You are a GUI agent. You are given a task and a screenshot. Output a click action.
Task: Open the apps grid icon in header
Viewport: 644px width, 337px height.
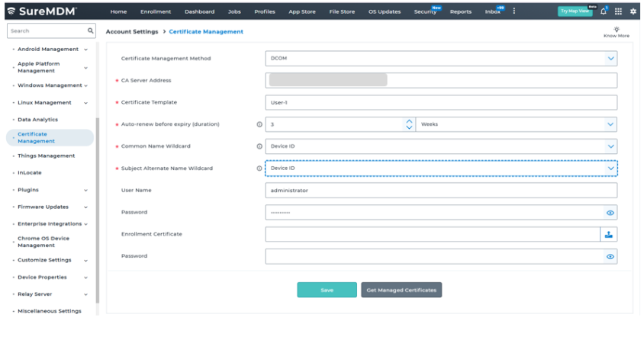coord(618,11)
